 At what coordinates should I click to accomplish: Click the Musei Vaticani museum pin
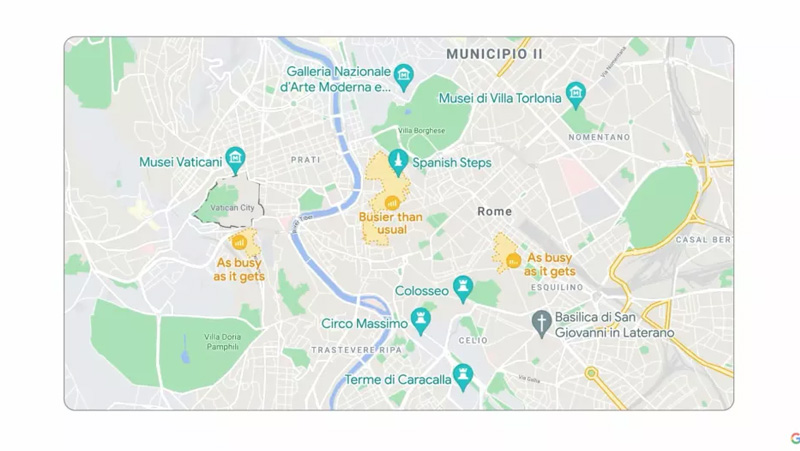pyautogui.click(x=235, y=160)
